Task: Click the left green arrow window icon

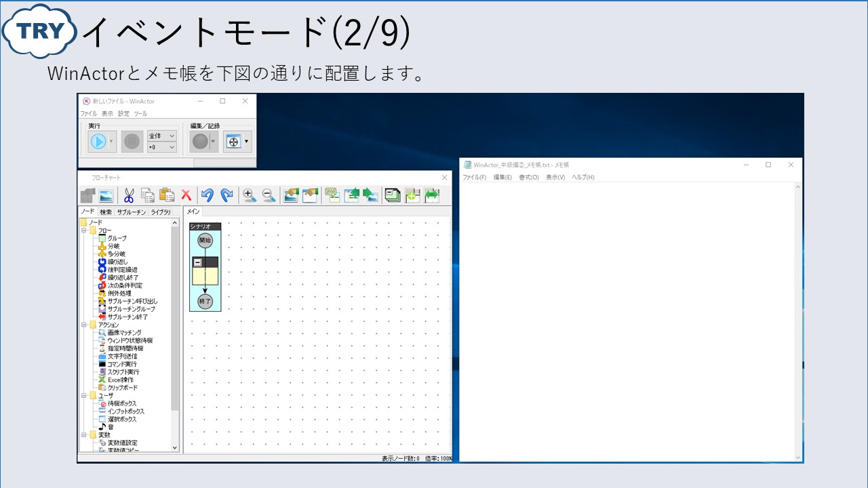Action: coord(351,195)
